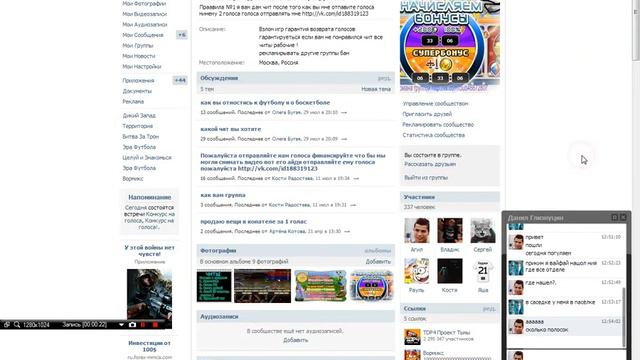The height and width of the screenshot is (360, 640).
Task: Click the camera snapshot icon in recorder bar
Action: 132,325
